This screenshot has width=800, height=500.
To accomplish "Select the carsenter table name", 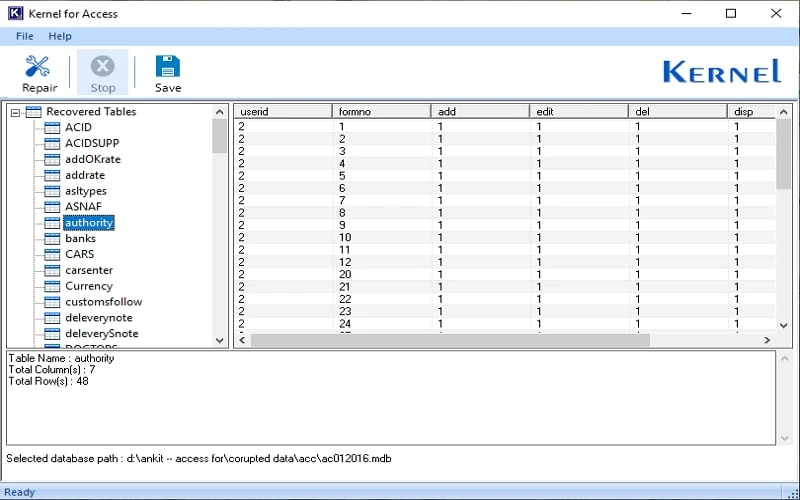I will 89,270.
